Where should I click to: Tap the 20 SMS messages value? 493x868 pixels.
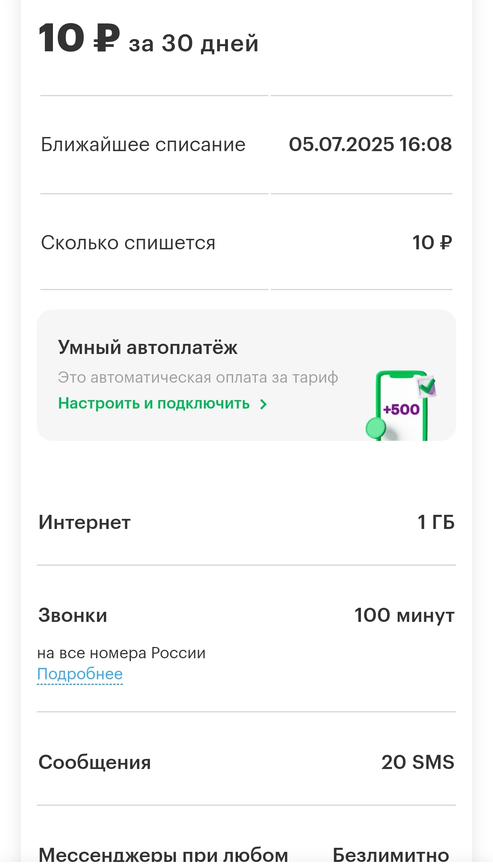[418, 763]
